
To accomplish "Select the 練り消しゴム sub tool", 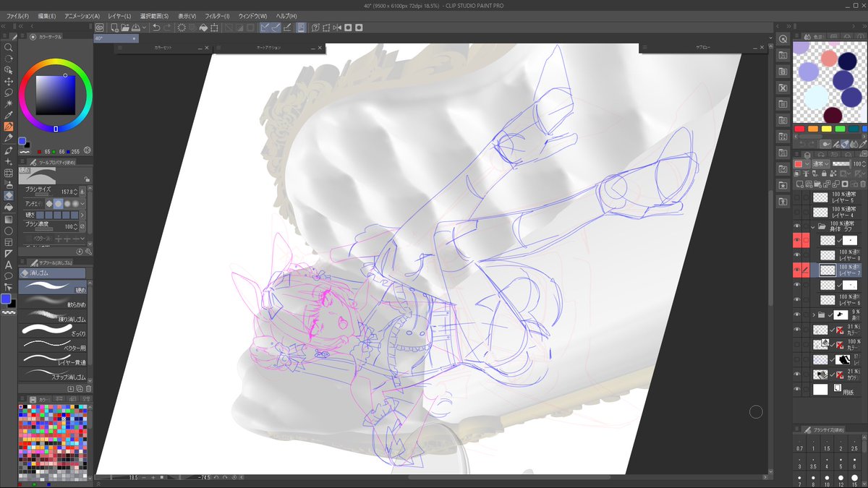I will click(x=54, y=316).
